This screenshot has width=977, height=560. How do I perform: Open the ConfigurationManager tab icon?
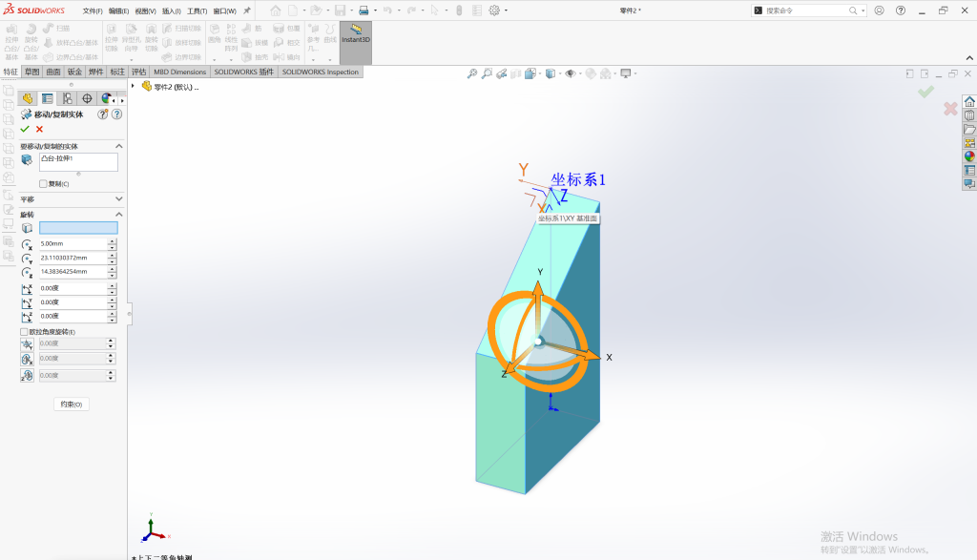[x=68, y=98]
